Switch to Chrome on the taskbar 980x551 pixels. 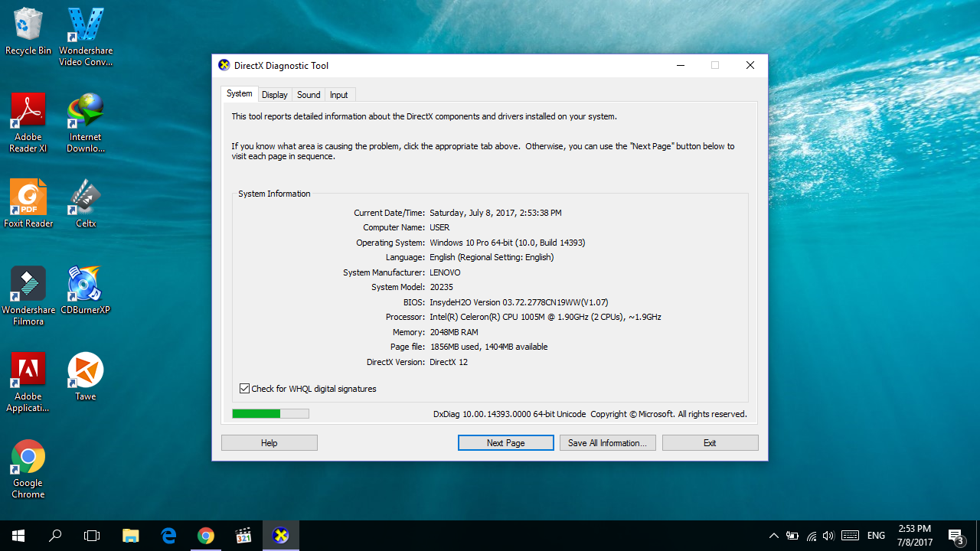coord(206,536)
